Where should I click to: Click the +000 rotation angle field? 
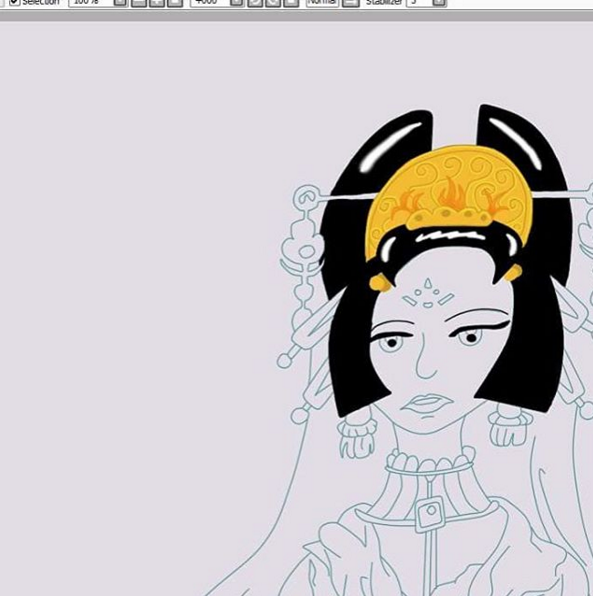pos(210,2)
